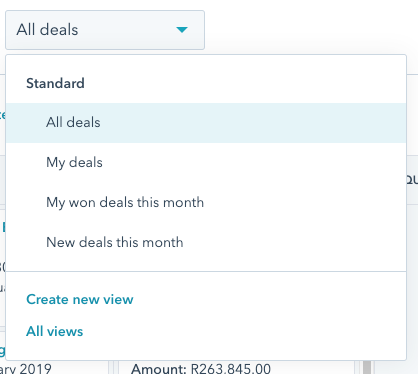This screenshot has width=418, height=374.
Task: Select the highlighted All deals option
Action: pyautogui.click(x=206, y=123)
